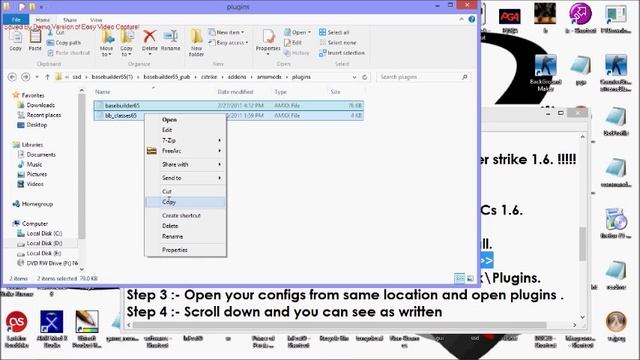Choose Paste shortcut in the ribbon
This screenshot has height=360, width=640.
(x=69, y=53)
